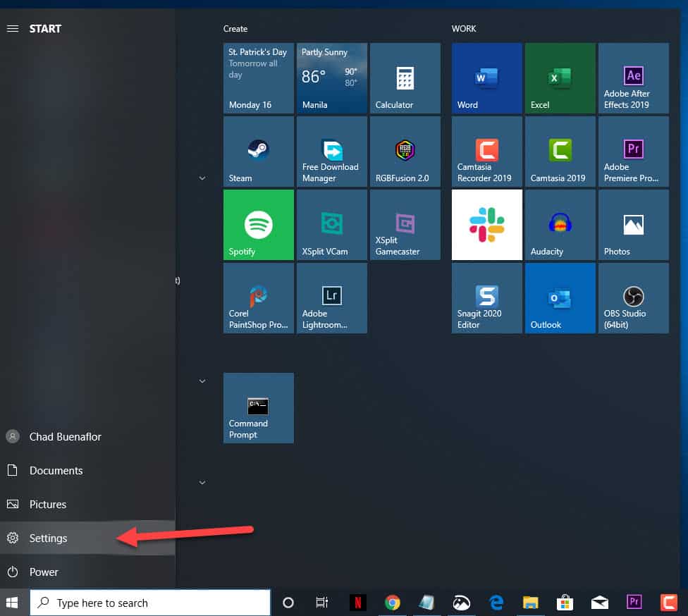
Task: Open the Spotify tile
Action: 259,225
